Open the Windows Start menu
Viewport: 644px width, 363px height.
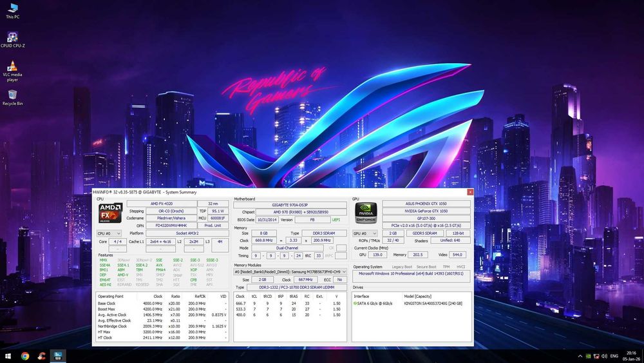(7, 356)
